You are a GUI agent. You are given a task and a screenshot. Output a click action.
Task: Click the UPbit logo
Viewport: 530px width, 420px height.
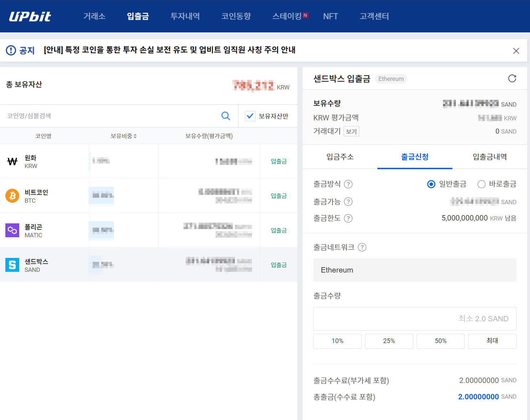(30, 16)
